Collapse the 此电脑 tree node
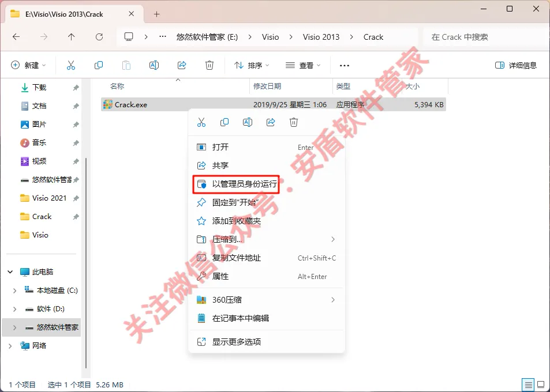 (x=10, y=272)
